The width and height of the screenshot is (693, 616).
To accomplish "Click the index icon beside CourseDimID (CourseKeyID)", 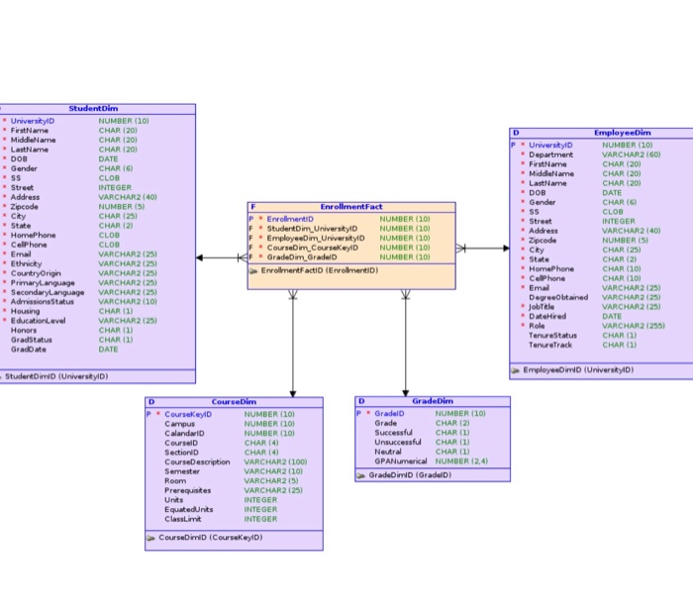I will pos(150,538).
